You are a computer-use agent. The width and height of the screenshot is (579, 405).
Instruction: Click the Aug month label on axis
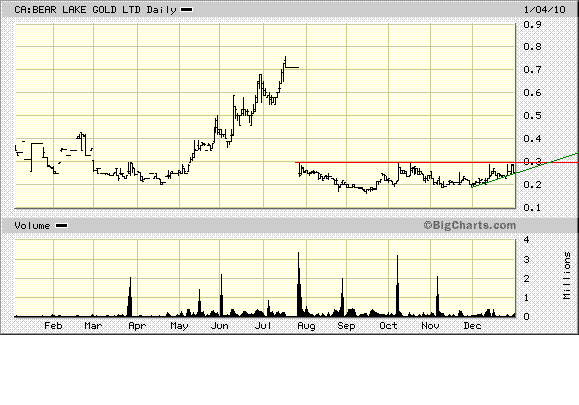point(306,326)
